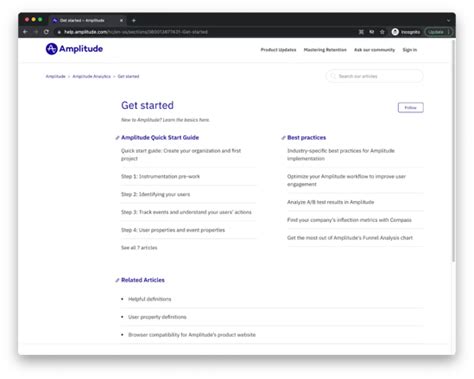Open Optimize your Amplitude workflow article
This screenshot has width=474, height=379.
point(346,180)
